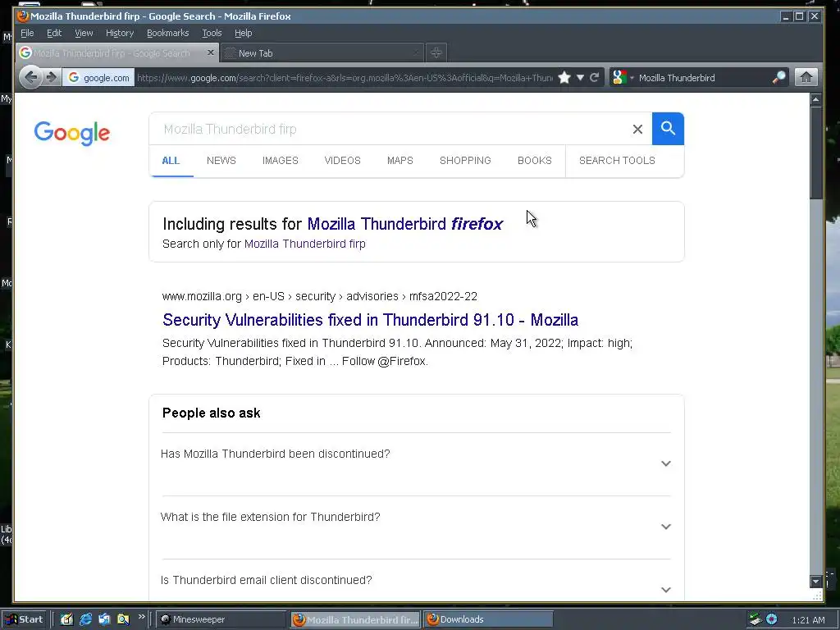Minimize the Firefox window
Viewport: 840px width, 630px height.
pyautogui.click(x=785, y=16)
